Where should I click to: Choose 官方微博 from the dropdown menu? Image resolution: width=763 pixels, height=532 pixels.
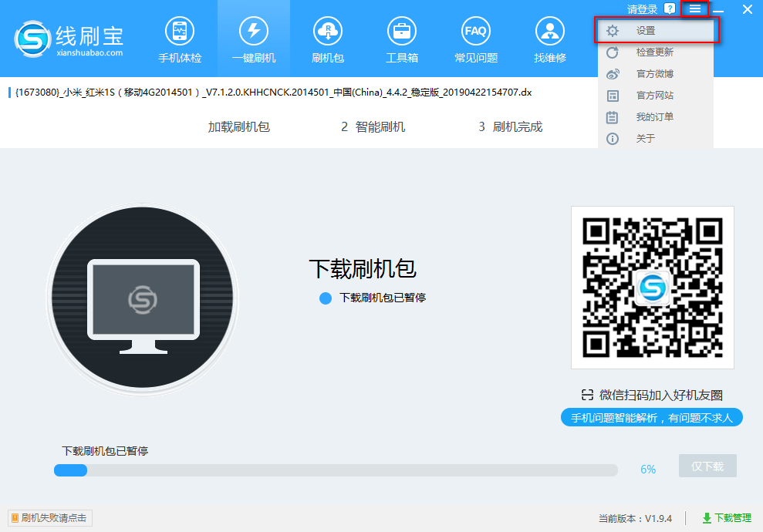656,74
